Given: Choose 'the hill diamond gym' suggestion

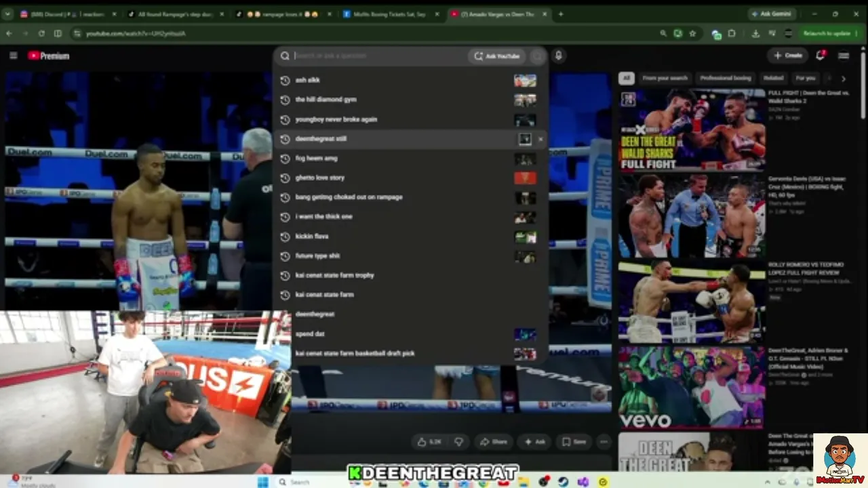Looking at the screenshot, I should click(411, 100).
